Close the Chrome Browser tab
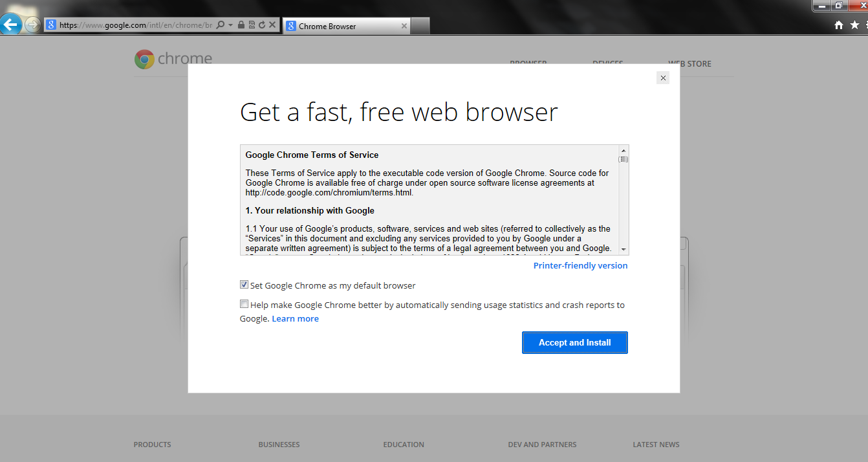Image resolution: width=868 pixels, height=462 pixels. tap(404, 26)
